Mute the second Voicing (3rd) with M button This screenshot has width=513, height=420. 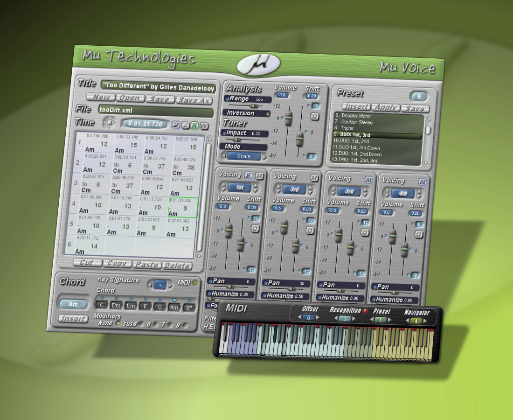(x=314, y=178)
